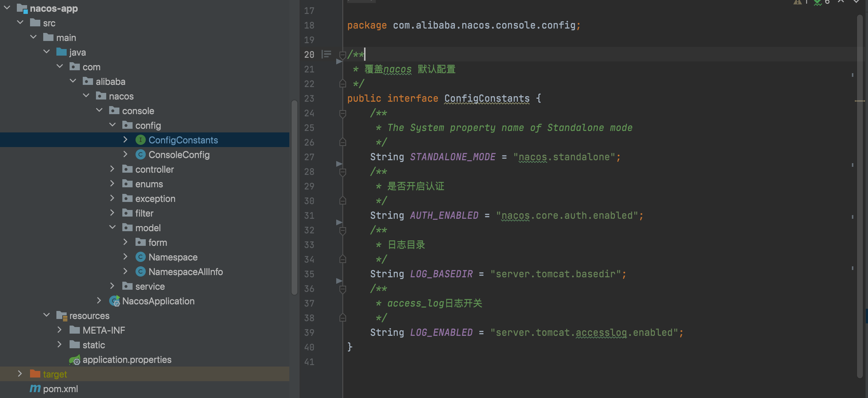Collapse the com package
Image resolution: width=868 pixels, height=398 pixels.
click(60, 66)
